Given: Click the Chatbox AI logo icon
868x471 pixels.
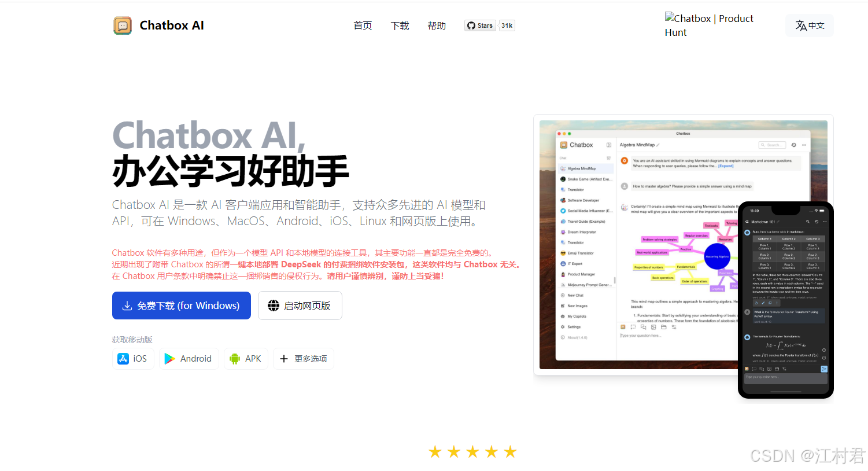Looking at the screenshot, I should point(123,25).
